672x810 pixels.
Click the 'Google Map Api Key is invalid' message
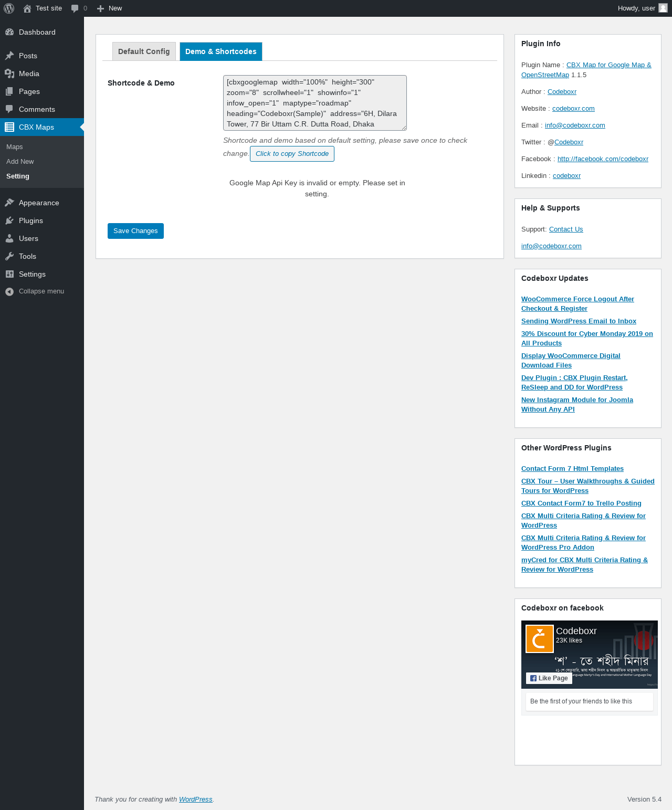click(317, 188)
